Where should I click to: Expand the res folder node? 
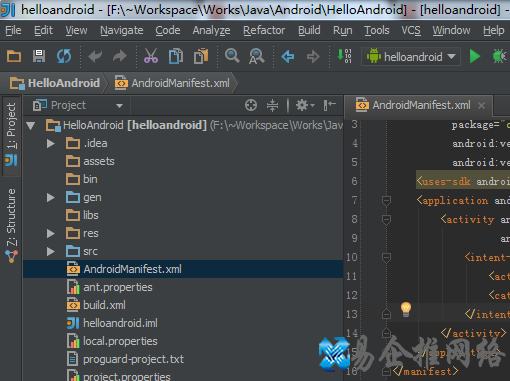pyautogui.click(x=51, y=233)
